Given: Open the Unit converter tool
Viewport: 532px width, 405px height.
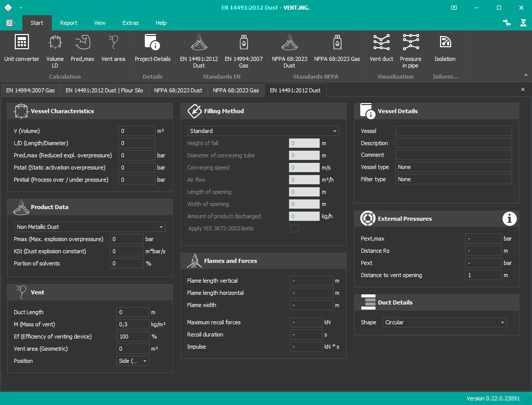Looking at the screenshot, I should (21, 48).
